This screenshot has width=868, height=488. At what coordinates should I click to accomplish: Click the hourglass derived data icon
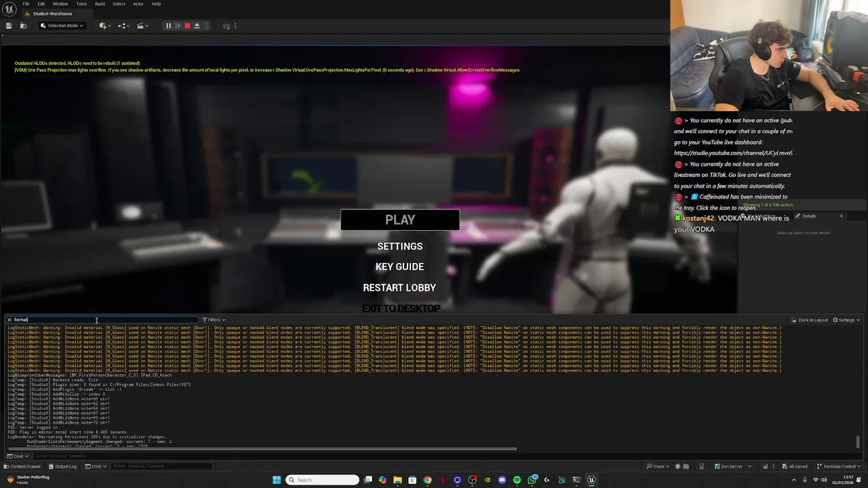(x=701, y=466)
